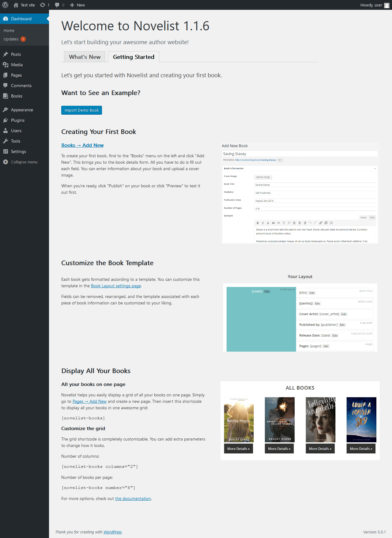Viewport: 392px width, 538px height.
Task: Open Books via its sidebar book icon
Action: 6,96
